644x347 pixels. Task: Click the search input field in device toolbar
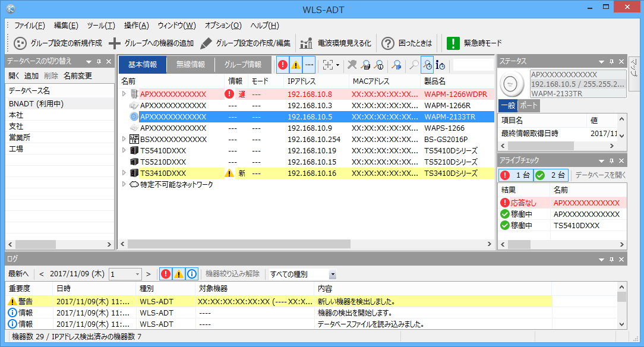(x=473, y=65)
